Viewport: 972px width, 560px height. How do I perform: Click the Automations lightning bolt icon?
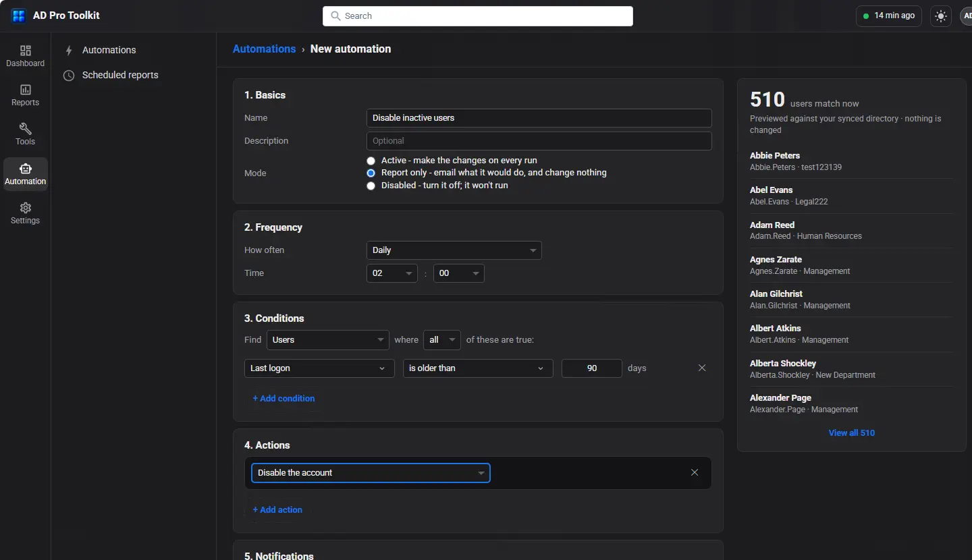click(69, 51)
